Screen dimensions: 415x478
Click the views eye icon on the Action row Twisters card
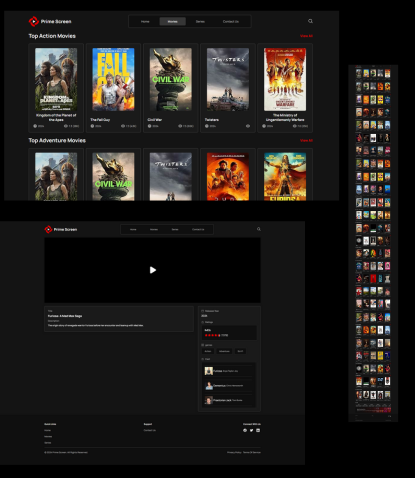pos(248,126)
